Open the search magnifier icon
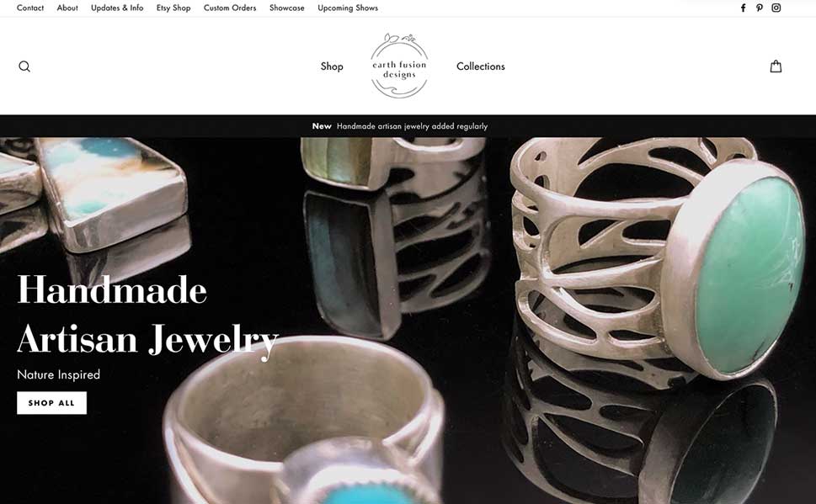The image size is (816, 504). [24, 66]
